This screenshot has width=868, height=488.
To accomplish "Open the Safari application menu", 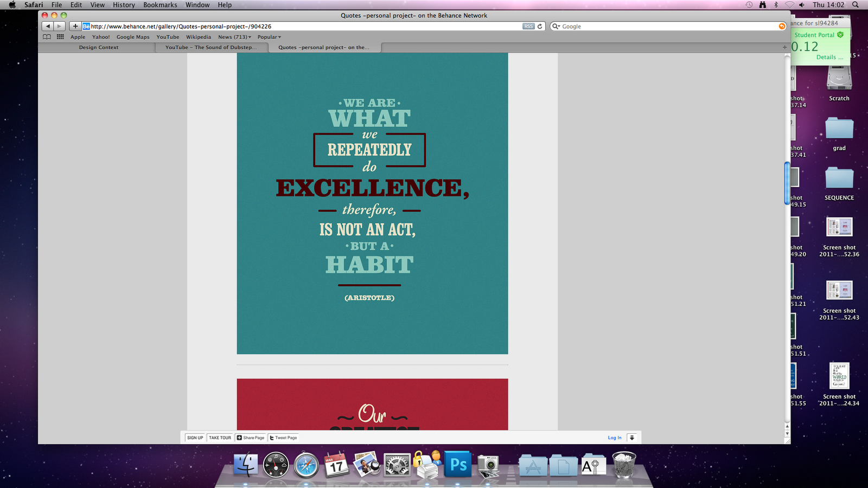I will tap(34, 5).
